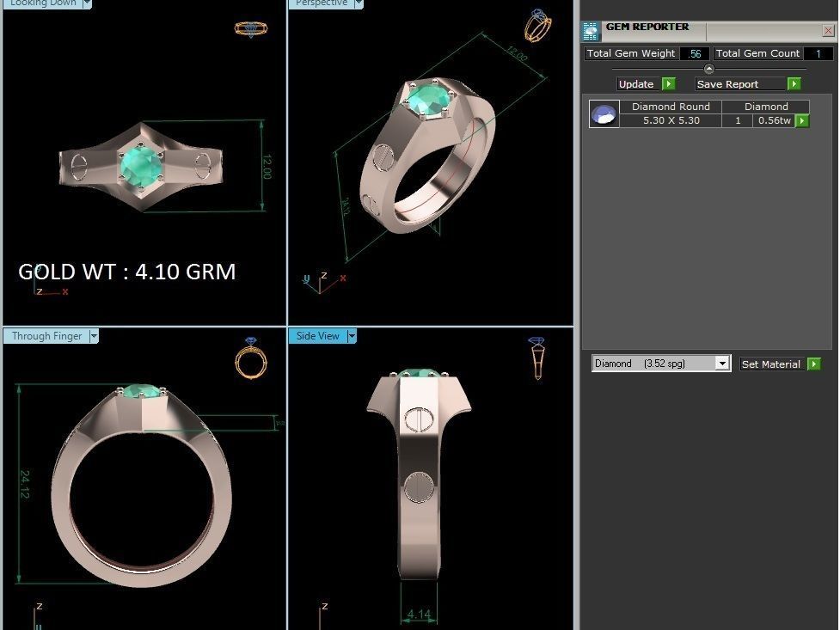The width and height of the screenshot is (840, 630).
Task: Open the Side View viewport dropdown arrow
Action: 352,336
